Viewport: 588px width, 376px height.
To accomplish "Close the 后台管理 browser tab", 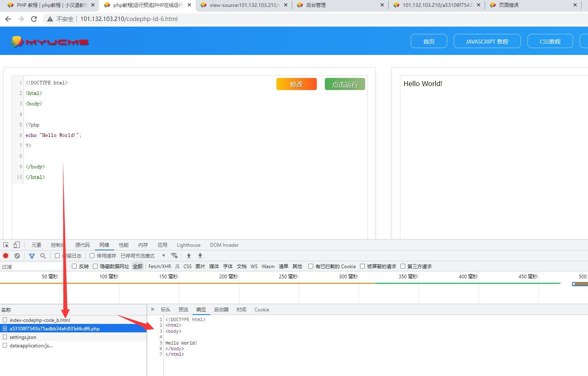I will pos(382,5).
